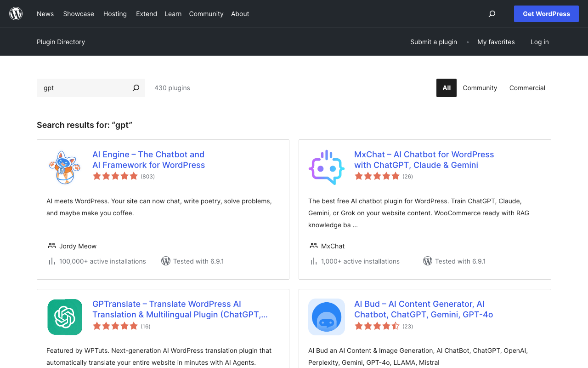This screenshot has width=588, height=368.
Task: Click the AI meets WordPress description text
Action: [159, 207]
